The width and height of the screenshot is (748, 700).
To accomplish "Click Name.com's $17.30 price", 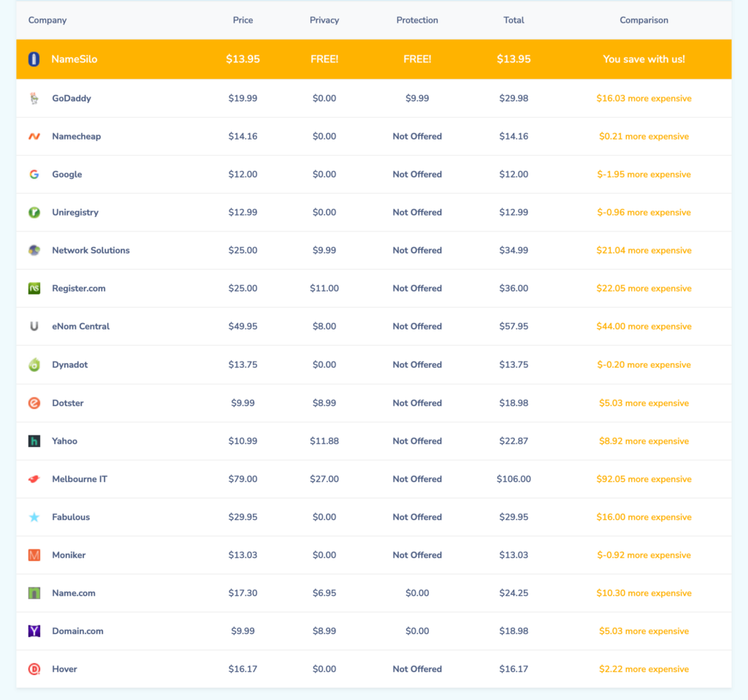I will tap(243, 593).
